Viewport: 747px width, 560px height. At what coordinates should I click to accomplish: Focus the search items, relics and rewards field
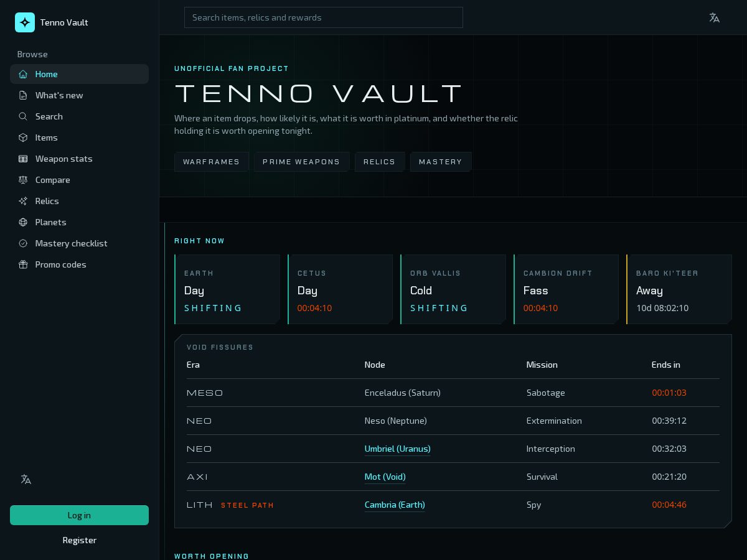[x=324, y=17]
